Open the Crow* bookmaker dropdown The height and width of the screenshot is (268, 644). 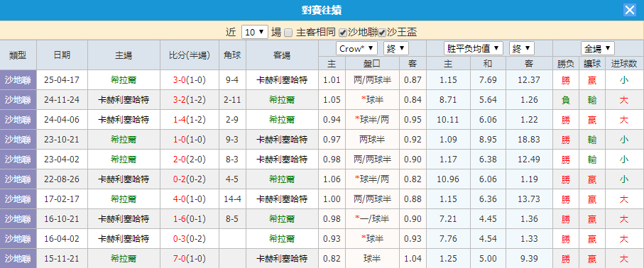click(x=356, y=48)
